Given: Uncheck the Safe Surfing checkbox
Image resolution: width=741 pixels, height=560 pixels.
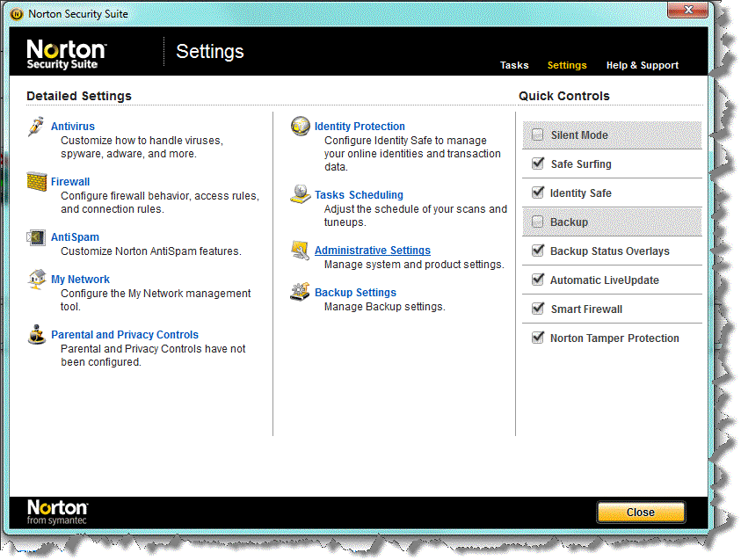Looking at the screenshot, I should [538, 164].
